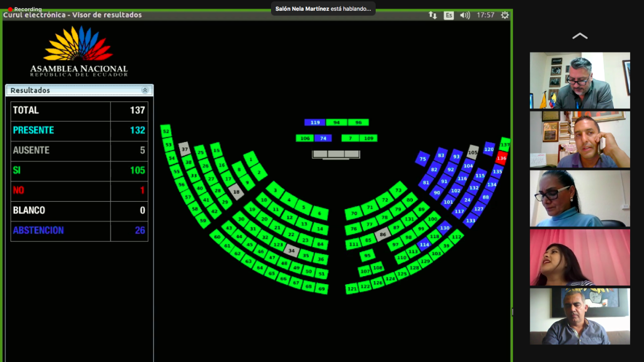
Task: Open the system settings gear icon
Action: 504,15
